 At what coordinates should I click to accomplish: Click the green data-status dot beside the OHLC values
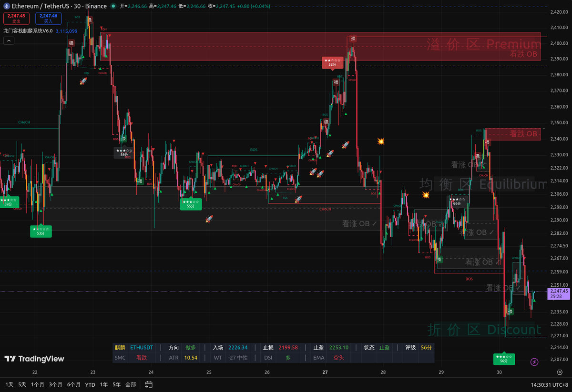113,6
